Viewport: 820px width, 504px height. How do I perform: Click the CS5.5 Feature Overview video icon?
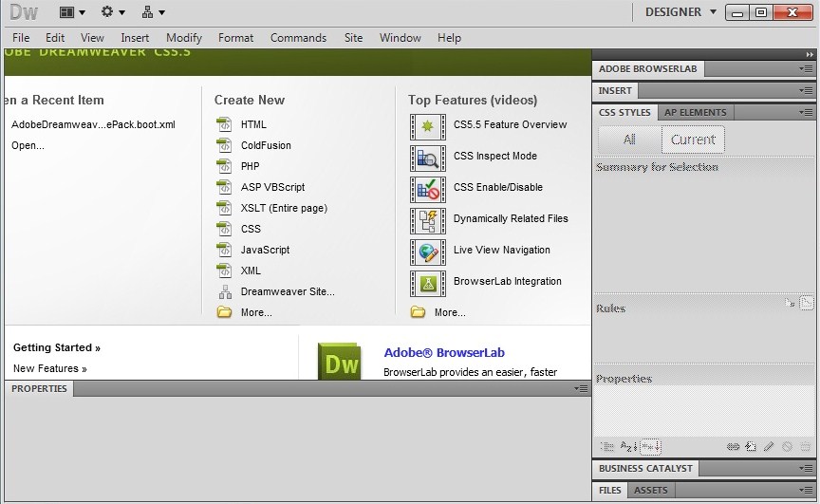(428, 126)
